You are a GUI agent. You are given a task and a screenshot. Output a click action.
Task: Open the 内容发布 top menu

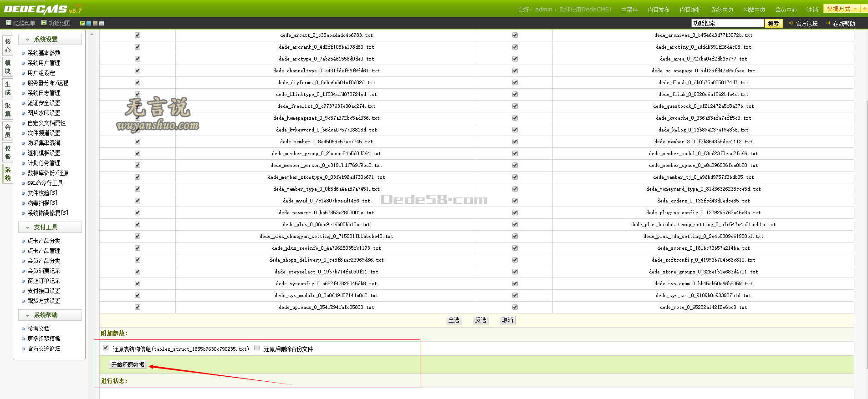tap(658, 10)
